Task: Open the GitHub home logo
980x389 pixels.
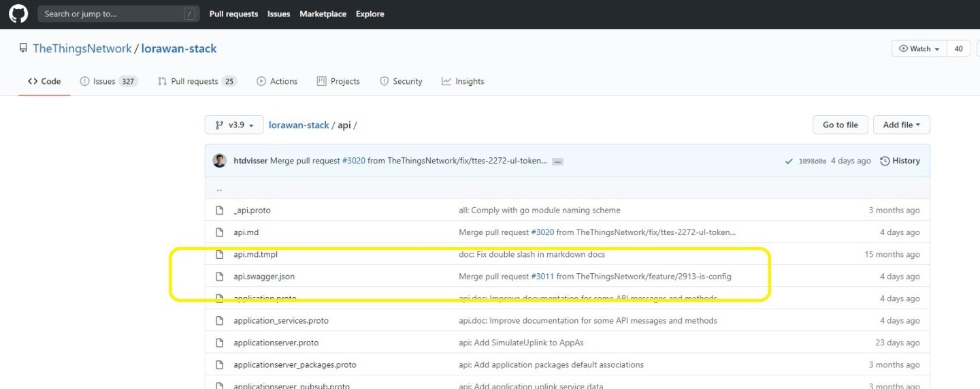Action: pyautogui.click(x=18, y=14)
